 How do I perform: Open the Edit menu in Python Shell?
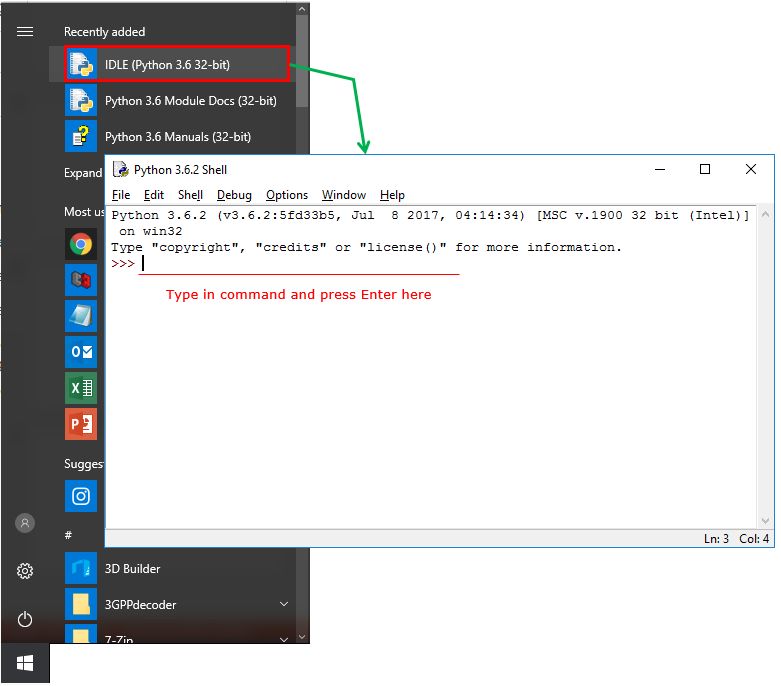pos(153,195)
